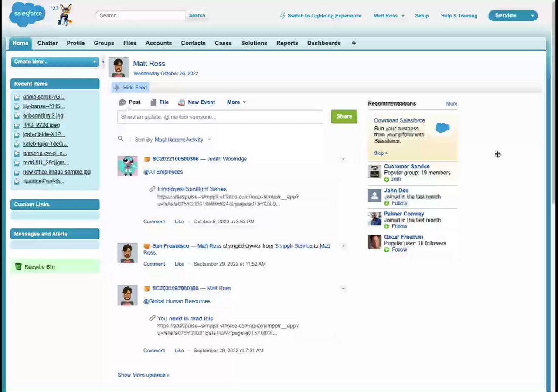Click the feed search magnifier icon
This screenshot has height=392, width=558.
pyautogui.click(x=120, y=139)
